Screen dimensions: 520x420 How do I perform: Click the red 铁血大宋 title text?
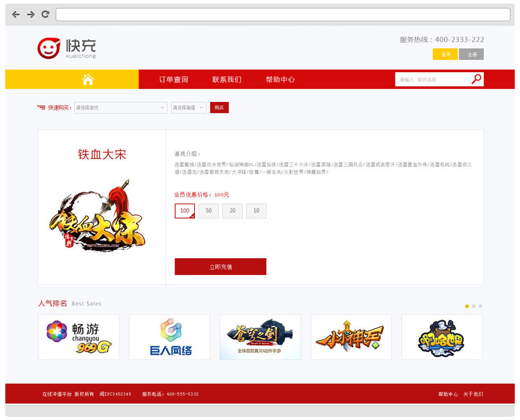click(102, 154)
